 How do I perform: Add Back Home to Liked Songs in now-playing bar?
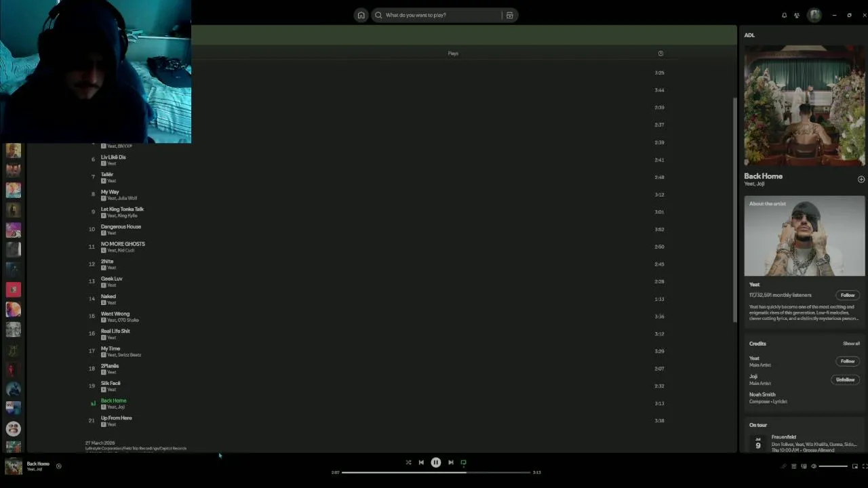click(58, 466)
